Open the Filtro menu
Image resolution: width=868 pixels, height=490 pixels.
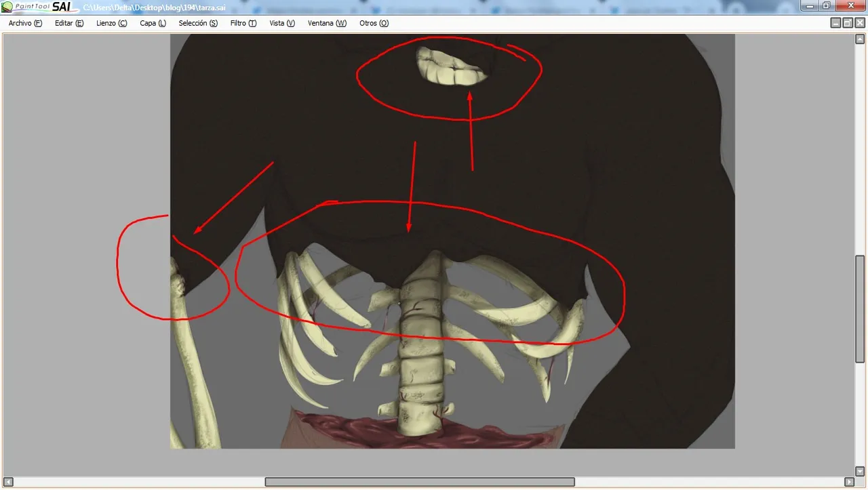point(243,23)
